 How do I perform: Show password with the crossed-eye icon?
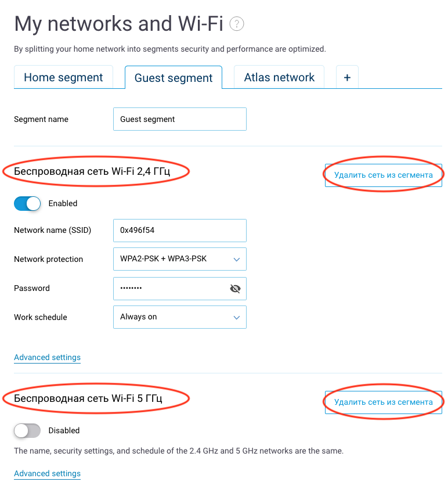tap(235, 289)
